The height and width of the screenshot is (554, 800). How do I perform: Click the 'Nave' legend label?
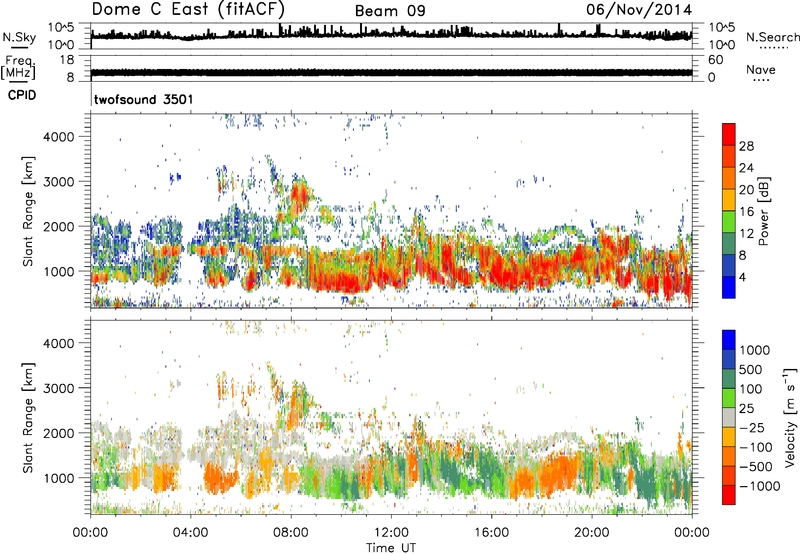click(760, 70)
